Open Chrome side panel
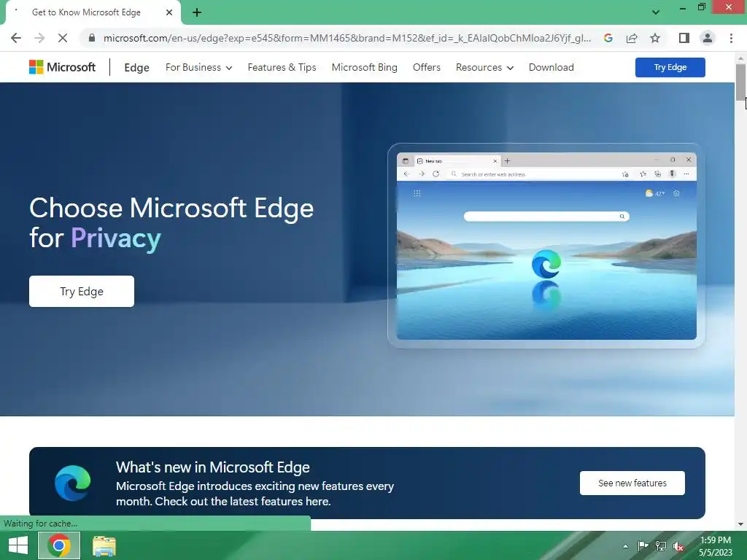 (684, 38)
